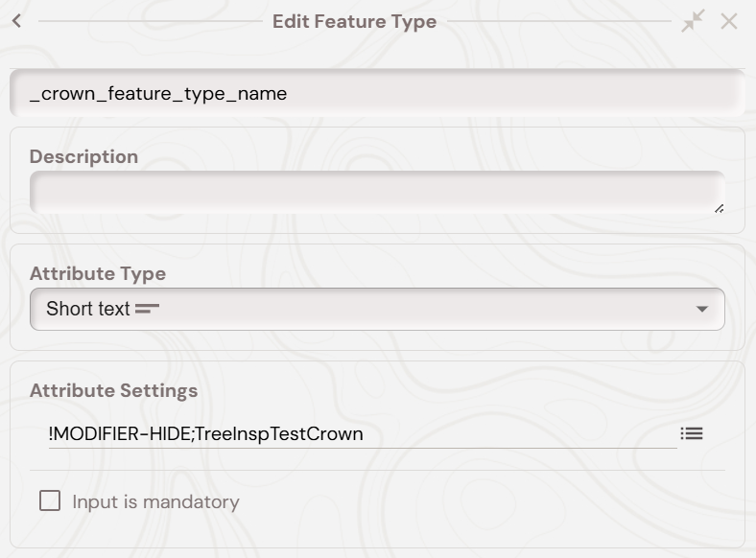Image resolution: width=756 pixels, height=558 pixels.
Task: Grab the Description textarea resize handle
Action: pyautogui.click(x=719, y=207)
